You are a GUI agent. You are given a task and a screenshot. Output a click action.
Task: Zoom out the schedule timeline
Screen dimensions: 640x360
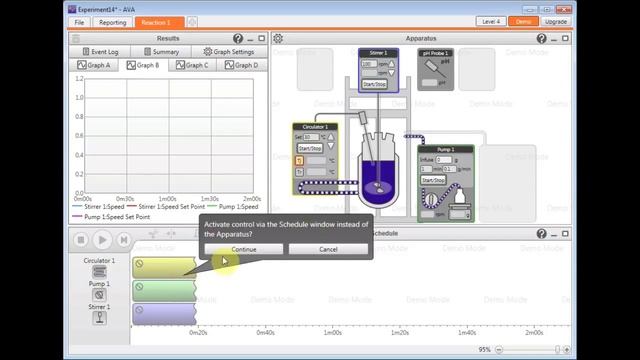[x=499, y=349]
